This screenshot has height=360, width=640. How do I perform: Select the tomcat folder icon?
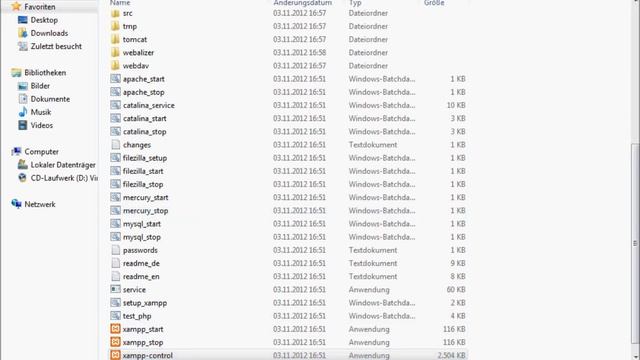[116, 39]
